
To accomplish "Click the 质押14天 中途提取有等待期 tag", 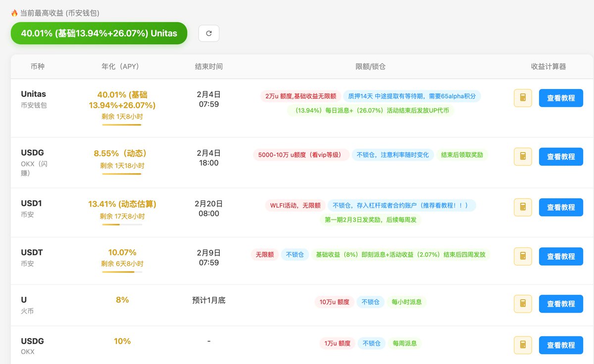I will pos(412,96).
